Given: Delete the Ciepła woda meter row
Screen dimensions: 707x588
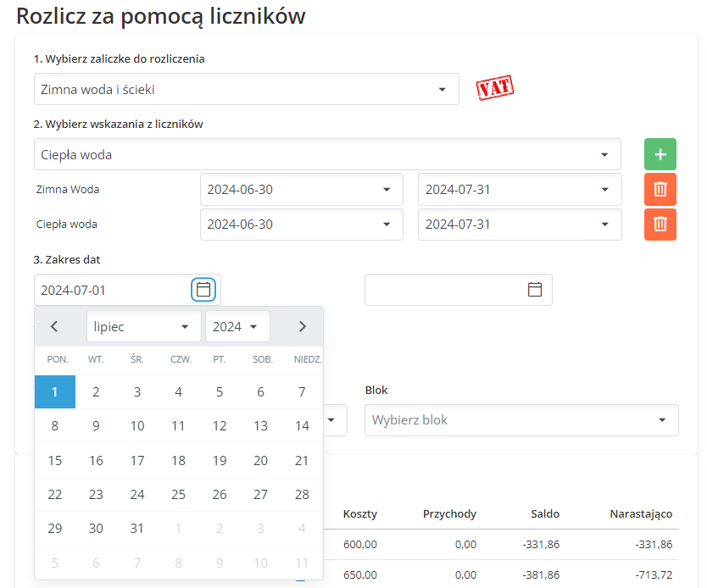Looking at the screenshot, I should [660, 225].
